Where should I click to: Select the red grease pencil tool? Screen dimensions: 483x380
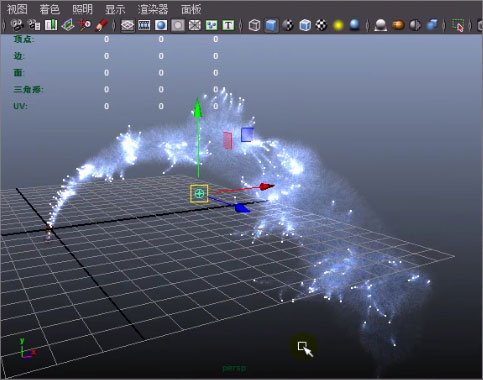(x=101, y=25)
